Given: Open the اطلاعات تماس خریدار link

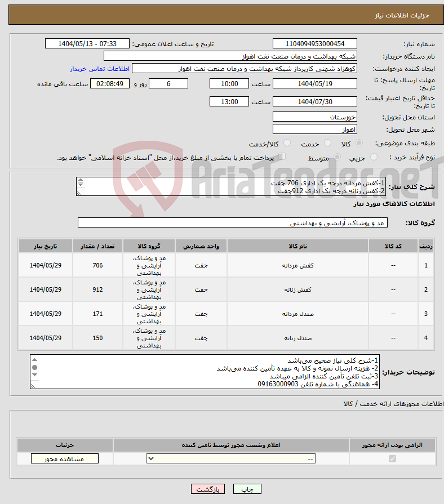Looking at the screenshot, I should (100, 69).
